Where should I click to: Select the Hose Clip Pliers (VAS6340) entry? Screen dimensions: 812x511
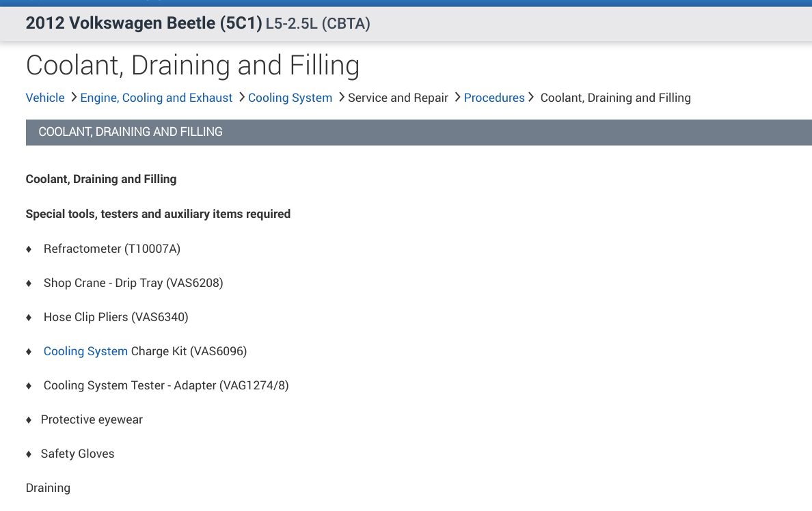pyautogui.click(x=116, y=317)
